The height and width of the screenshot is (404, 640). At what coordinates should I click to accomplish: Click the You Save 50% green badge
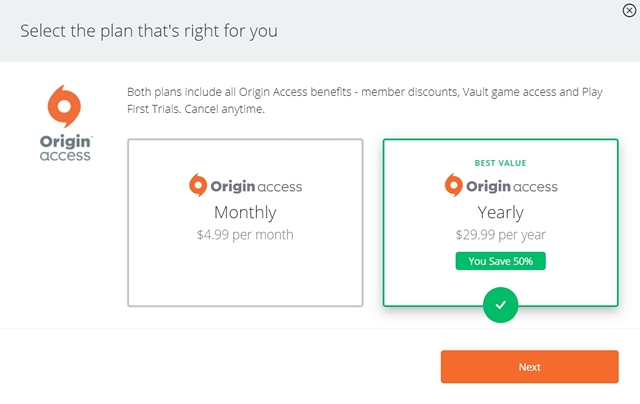point(500,261)
